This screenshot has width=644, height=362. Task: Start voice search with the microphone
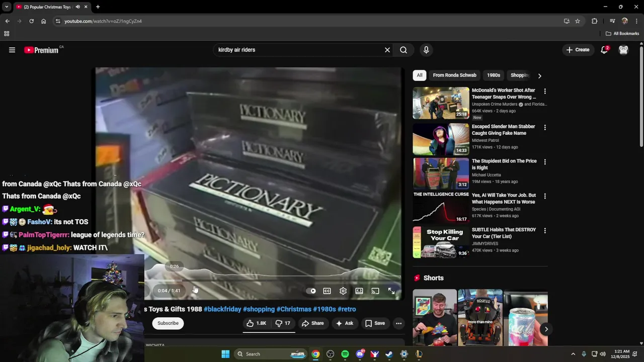click(x=426, y=50)
